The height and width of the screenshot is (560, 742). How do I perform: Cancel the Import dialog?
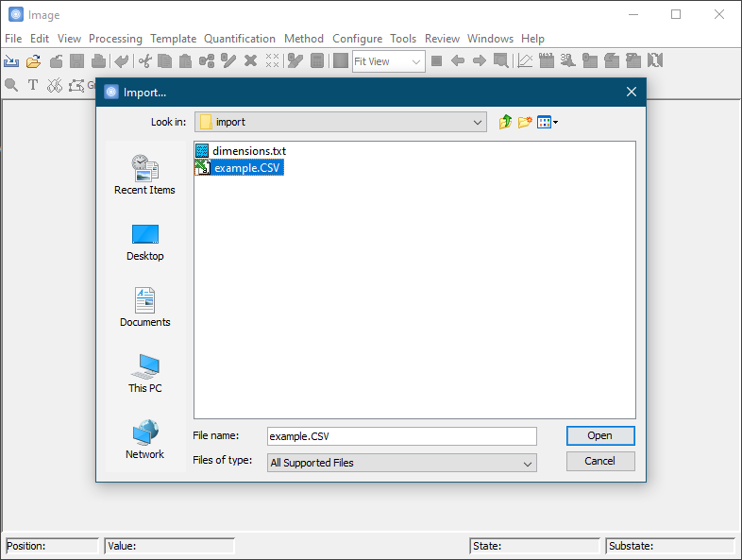(600, 461)
